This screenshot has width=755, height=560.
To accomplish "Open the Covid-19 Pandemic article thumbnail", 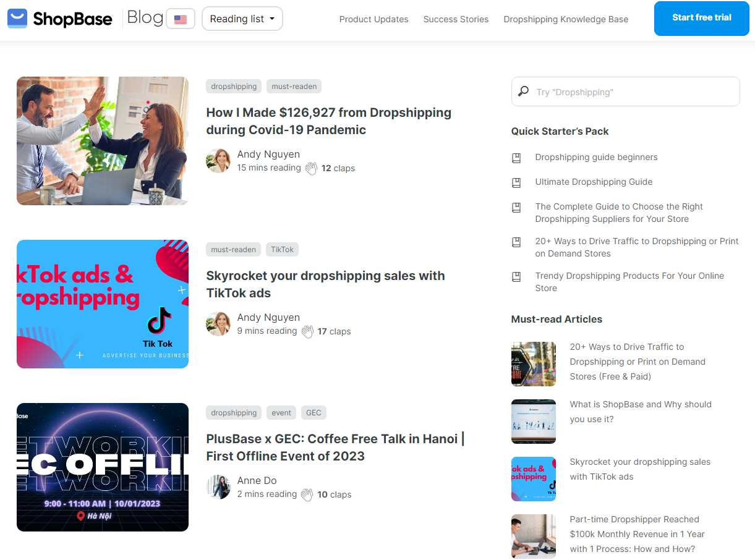I will 103,141.
